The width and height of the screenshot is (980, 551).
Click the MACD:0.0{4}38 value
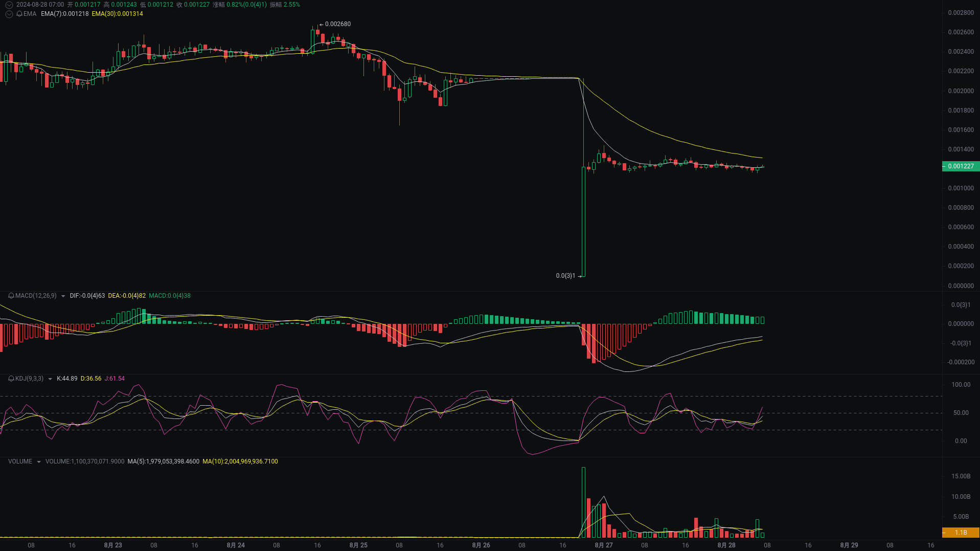coord(170,296)
